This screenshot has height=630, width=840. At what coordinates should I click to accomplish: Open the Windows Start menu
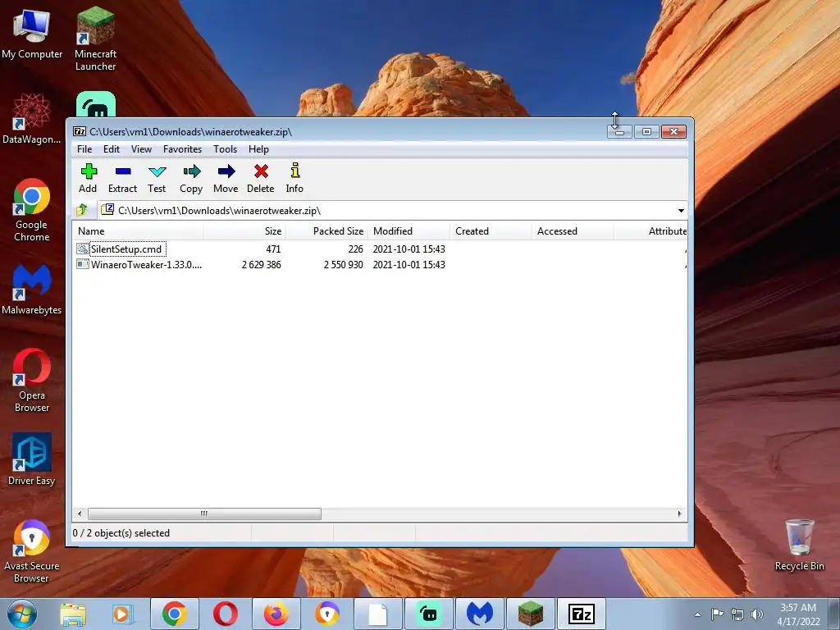tap(22, 614)
